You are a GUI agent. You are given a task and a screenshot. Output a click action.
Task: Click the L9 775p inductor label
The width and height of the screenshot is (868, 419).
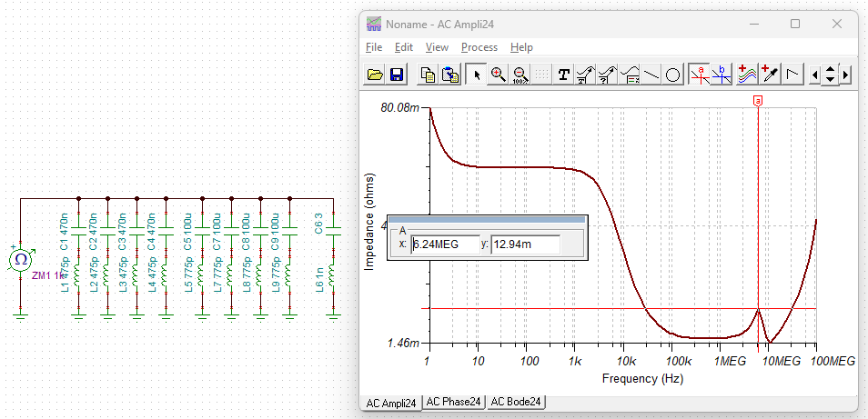tap(275, 274)
